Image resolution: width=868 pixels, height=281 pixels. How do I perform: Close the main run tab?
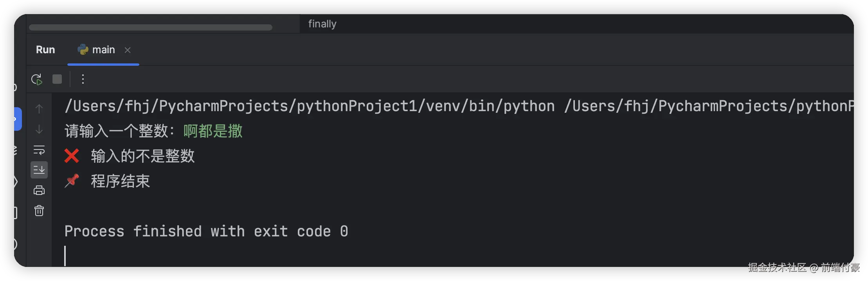128,50
